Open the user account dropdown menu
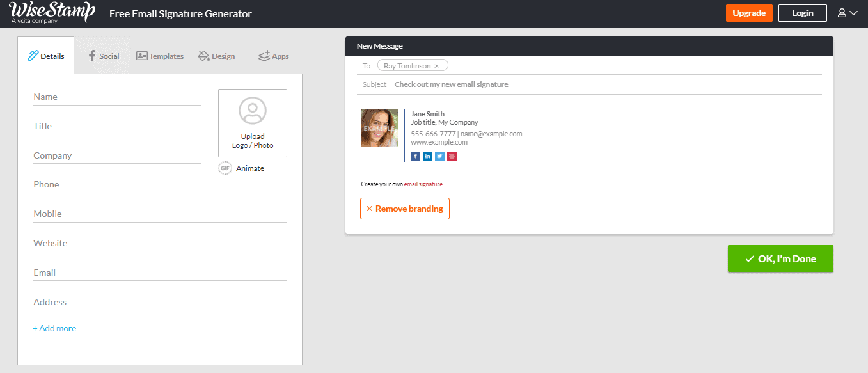 847,13
